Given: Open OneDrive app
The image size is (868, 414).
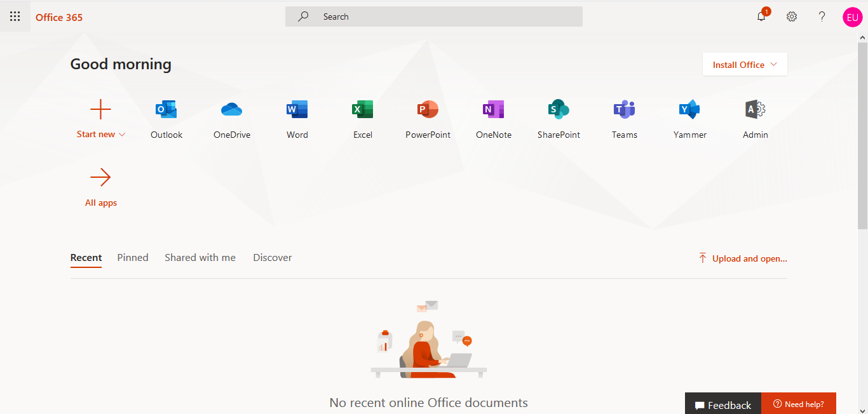Looking at the screenshot, I should tap(232, 119).
